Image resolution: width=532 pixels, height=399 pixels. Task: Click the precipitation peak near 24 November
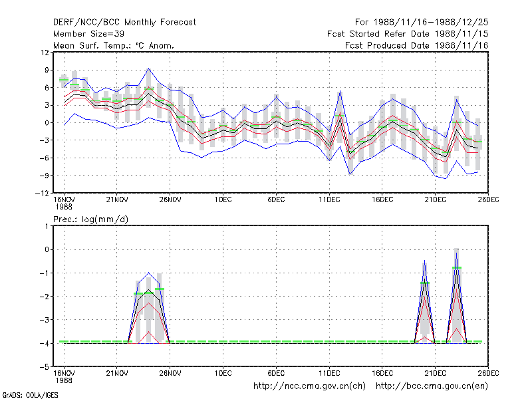click(x=148, y=273)
